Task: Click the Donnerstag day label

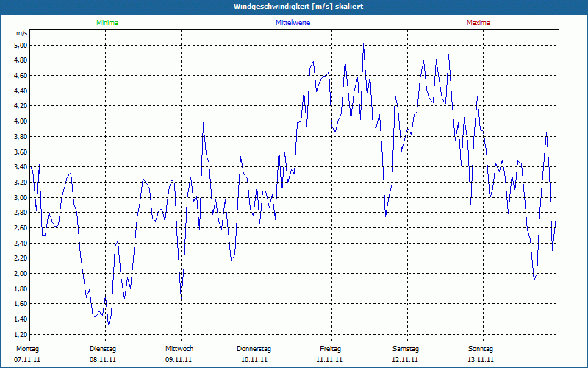Action: 254,349
